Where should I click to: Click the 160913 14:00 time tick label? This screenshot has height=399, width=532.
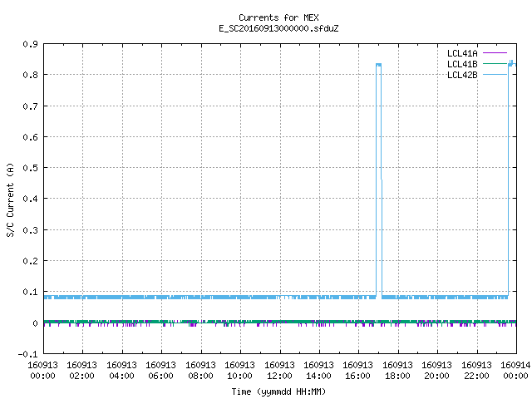point(319,371)
